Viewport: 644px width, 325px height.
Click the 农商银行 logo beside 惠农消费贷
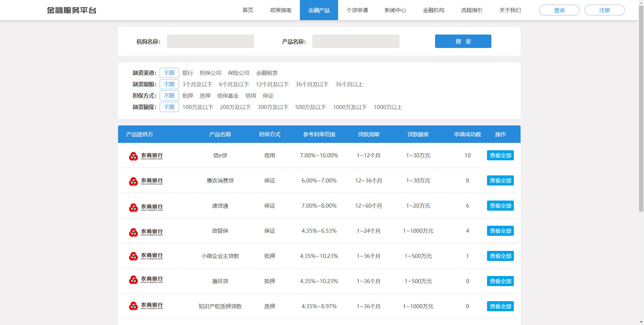pos(146,180)
